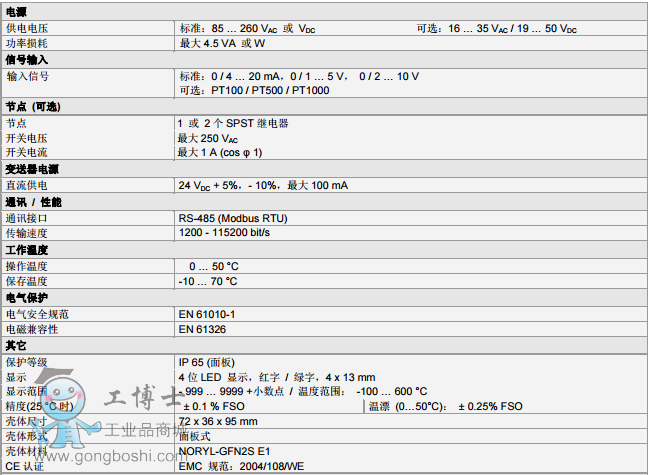Click the 工作温度 section header
The height and width of the screenshot is (475, 648).
27,249
